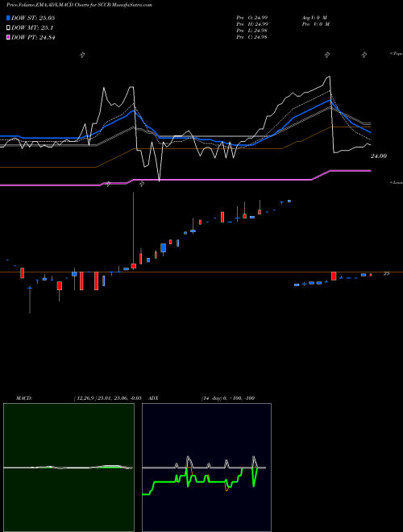Image resolution: width=403 pixels, height=532 pixels.
Task: Click the pink DOW PT legend swatch
Action: pyautogui.click(x=8, y=37)
